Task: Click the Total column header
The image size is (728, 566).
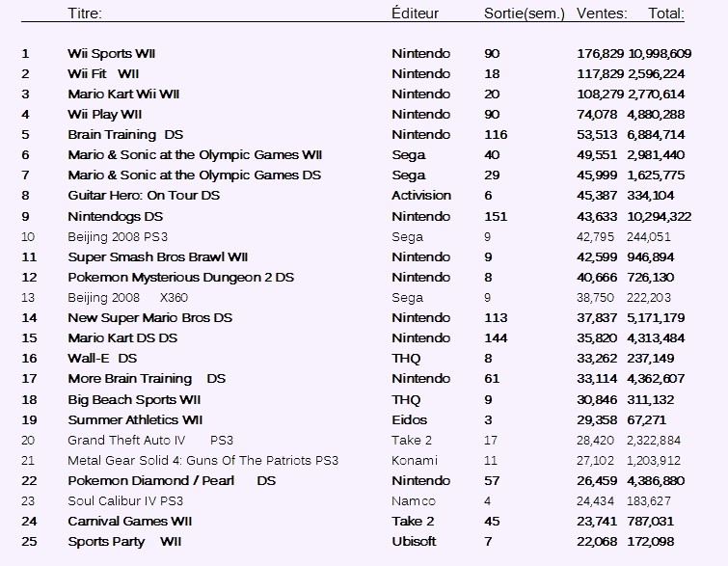Action: (666, 13)
